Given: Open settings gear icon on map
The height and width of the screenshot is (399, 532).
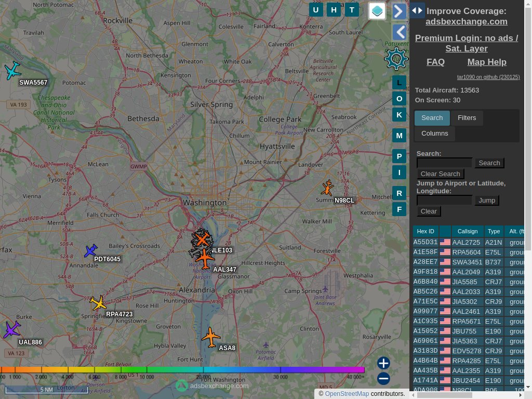Looking at the screenshot, I should (x=396, y=59).
